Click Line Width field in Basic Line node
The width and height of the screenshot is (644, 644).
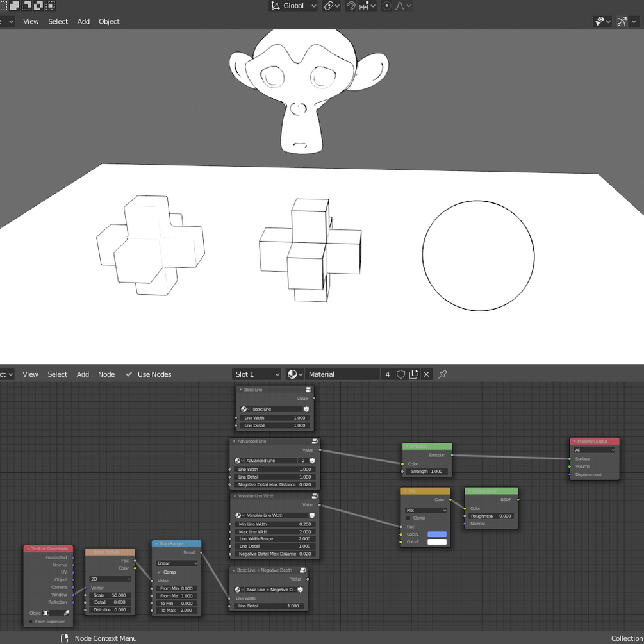coord(275,418)
